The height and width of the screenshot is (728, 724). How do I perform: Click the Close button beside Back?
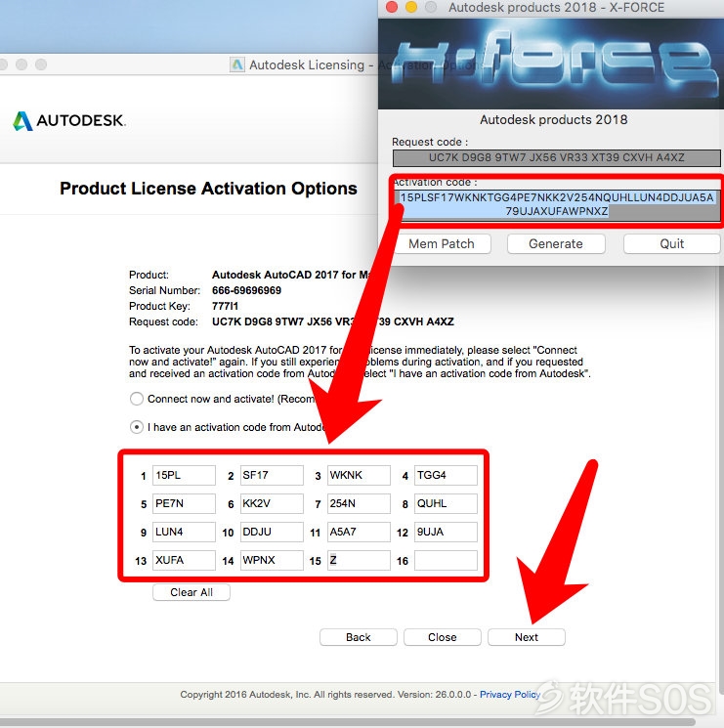(x=443, y=637)
